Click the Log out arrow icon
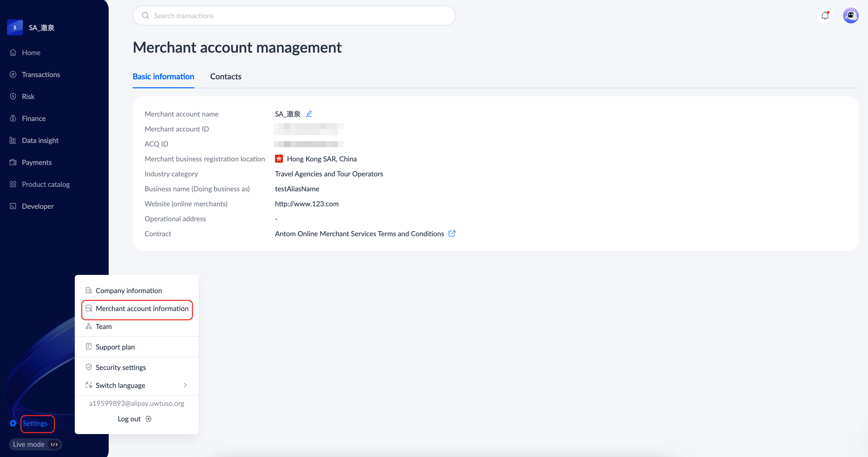Screen dimensions: 868x457 [148, 419]
